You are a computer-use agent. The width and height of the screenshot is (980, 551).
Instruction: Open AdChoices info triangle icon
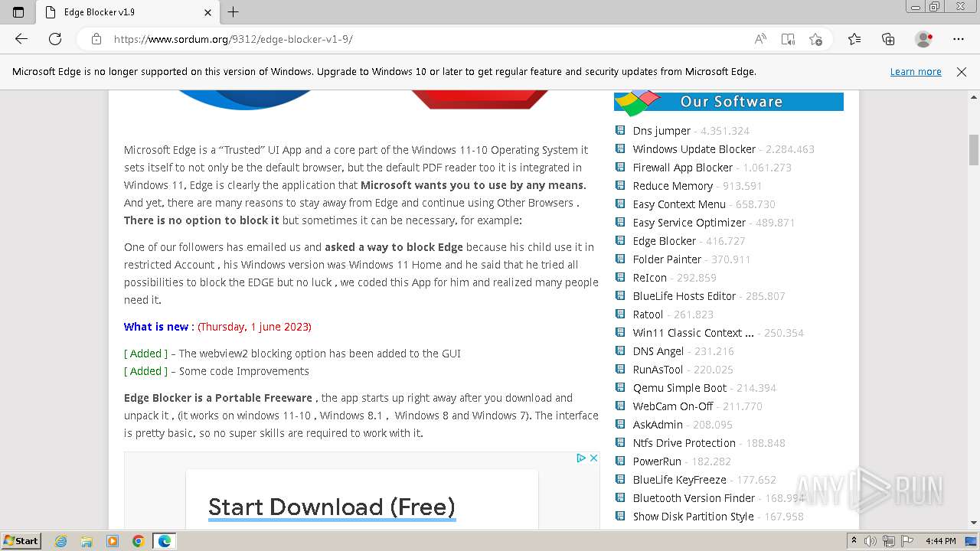[581, 458]
